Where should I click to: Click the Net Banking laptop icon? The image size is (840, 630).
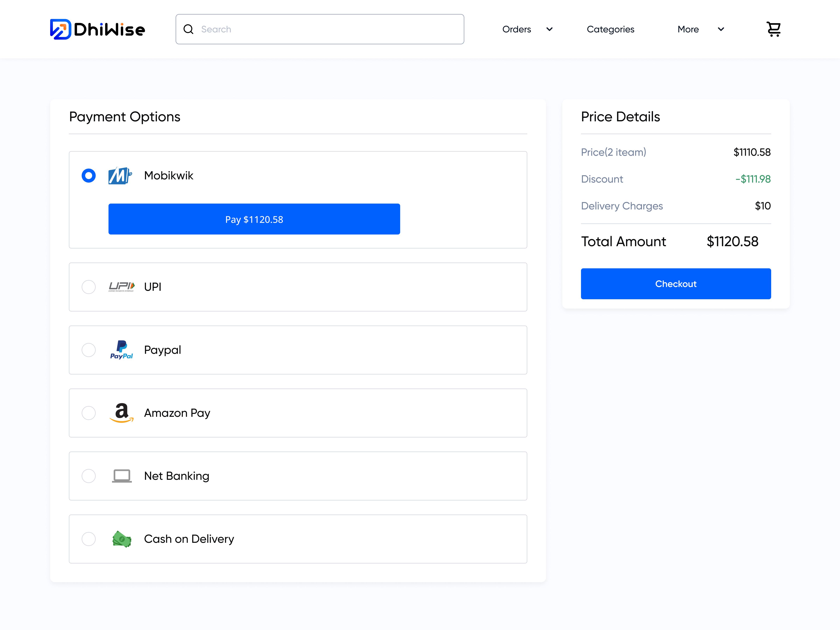[x=122, y=476]
